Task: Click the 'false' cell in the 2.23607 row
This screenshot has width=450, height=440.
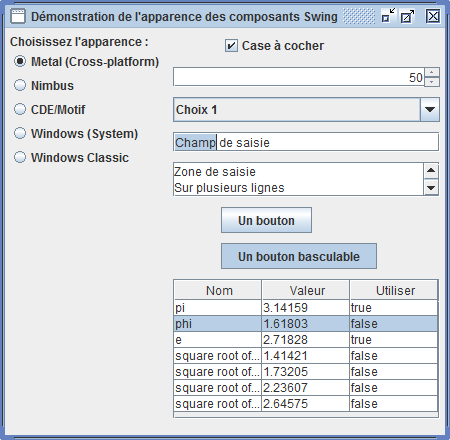Action: [x=394, y=388]
